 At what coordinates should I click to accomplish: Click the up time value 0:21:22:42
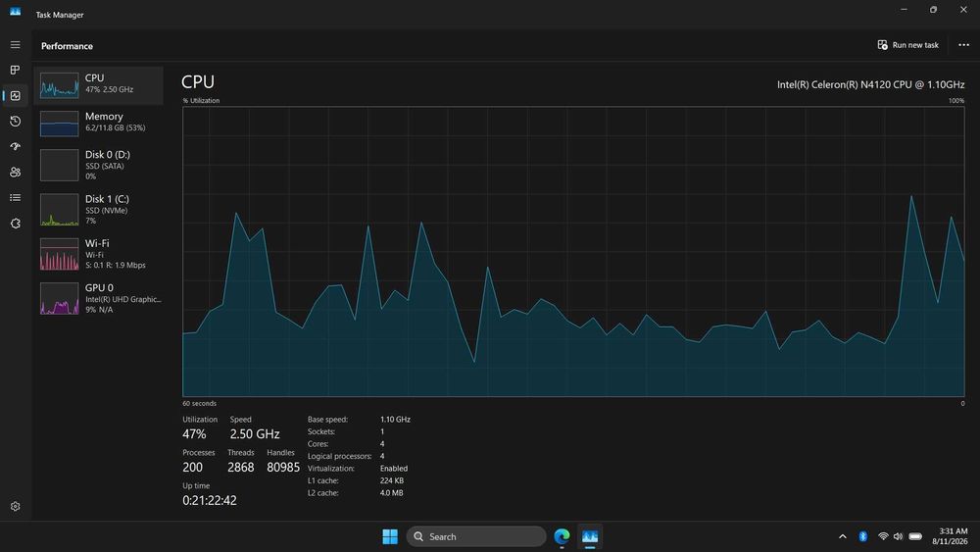pyautogui.click(x=210, y=500)
